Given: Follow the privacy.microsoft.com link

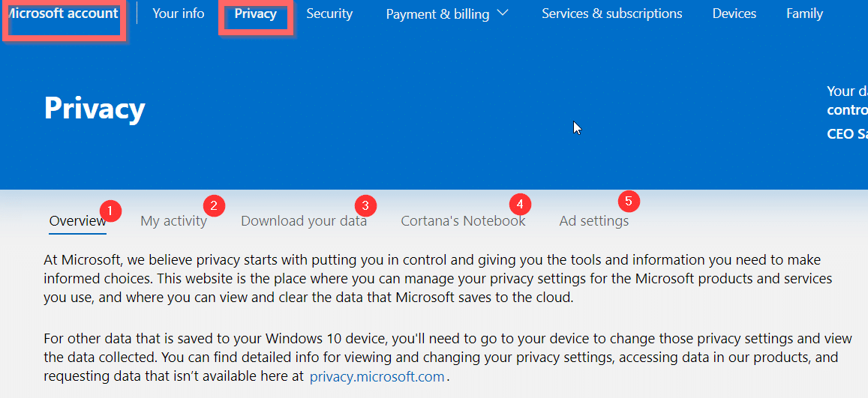Looking at the screenshot, I should 377,377.
